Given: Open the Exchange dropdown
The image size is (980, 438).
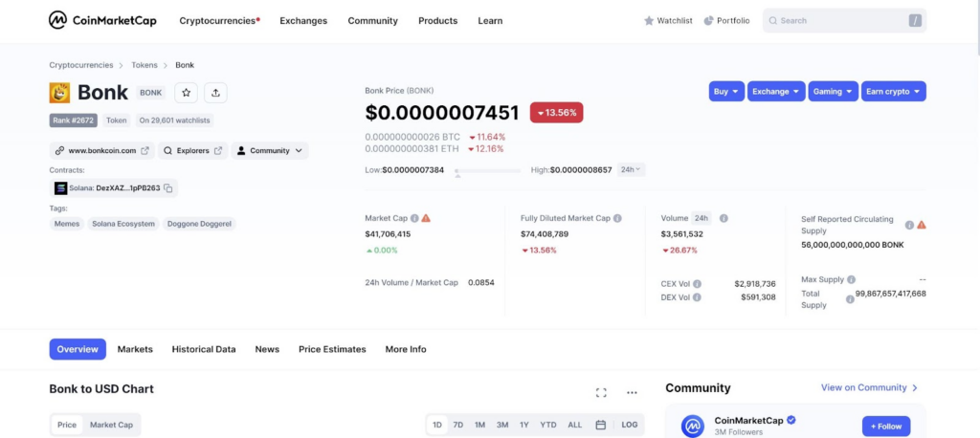Looking at the screenshot, I should click(777, 91).
